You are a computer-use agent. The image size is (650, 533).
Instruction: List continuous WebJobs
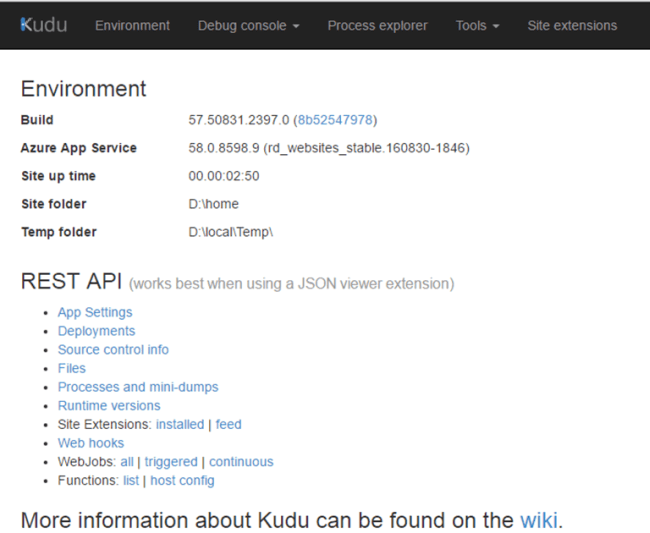[241, 462]
